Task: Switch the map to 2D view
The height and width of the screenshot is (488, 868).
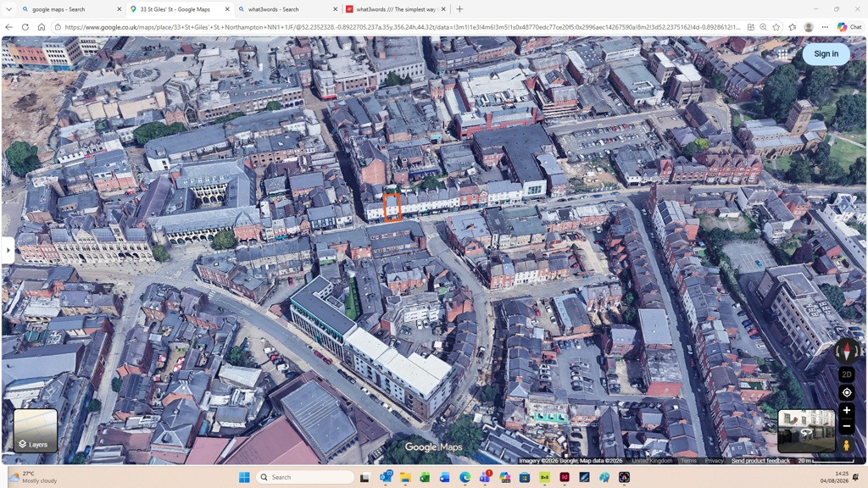Action: pyautogui.click(x=847, y=374)
